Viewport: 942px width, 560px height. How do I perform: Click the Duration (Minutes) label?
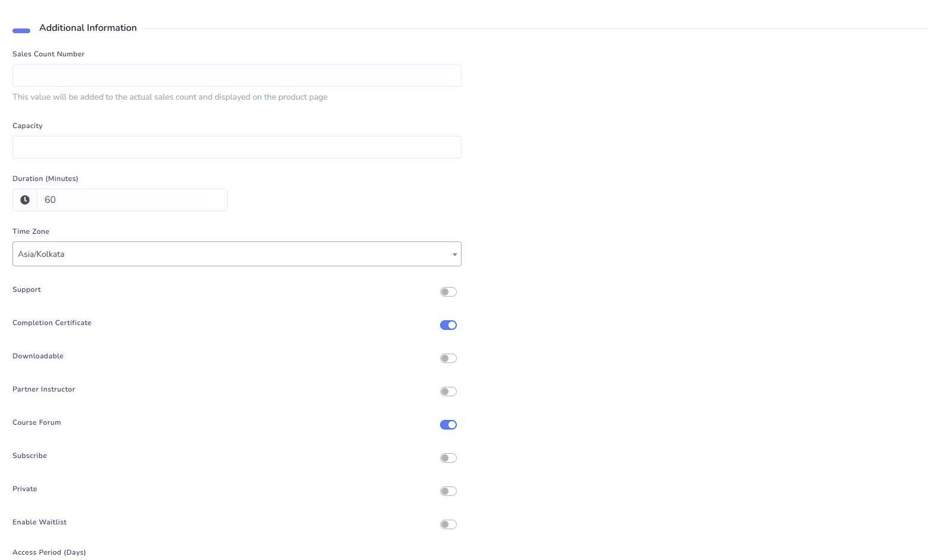(45, 179)
